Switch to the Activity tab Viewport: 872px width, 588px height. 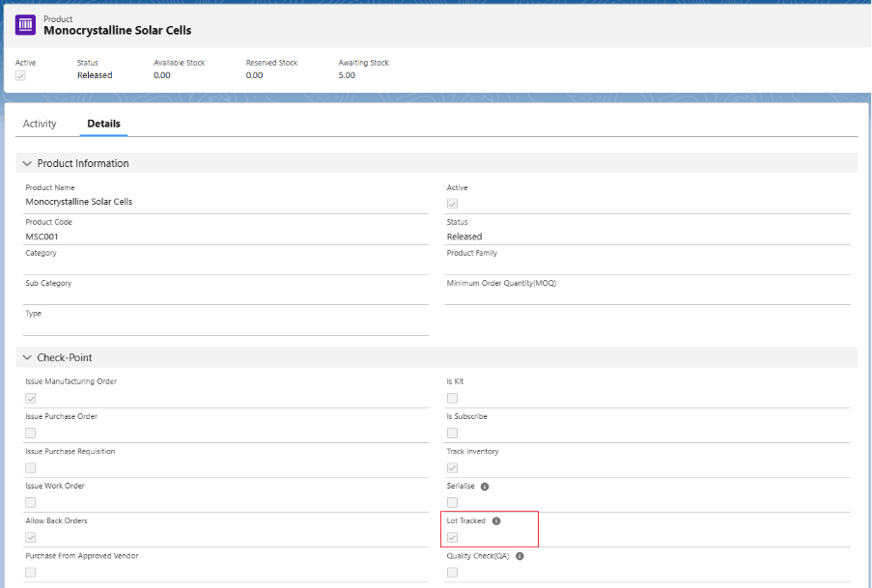pos(40,124)
